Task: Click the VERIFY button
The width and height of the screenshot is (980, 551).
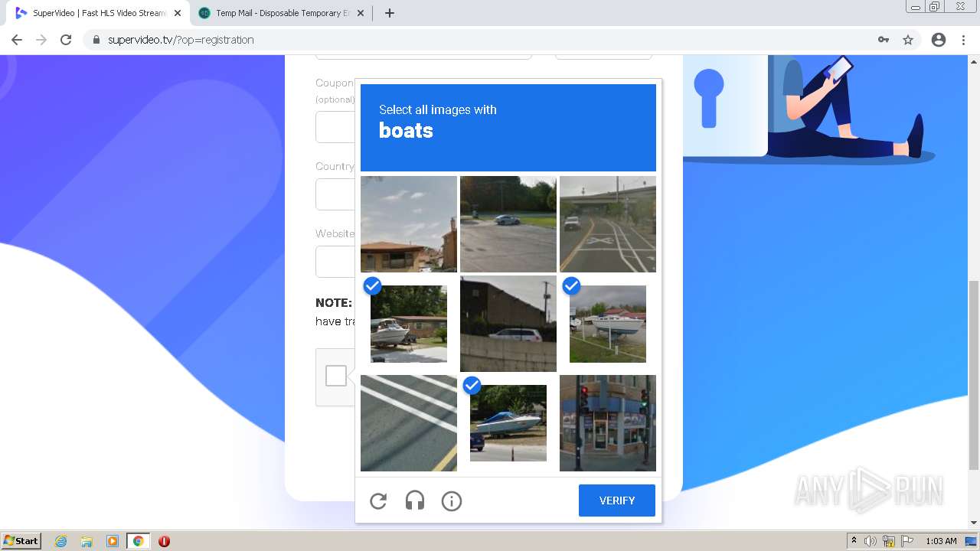Action: [617, 500]
